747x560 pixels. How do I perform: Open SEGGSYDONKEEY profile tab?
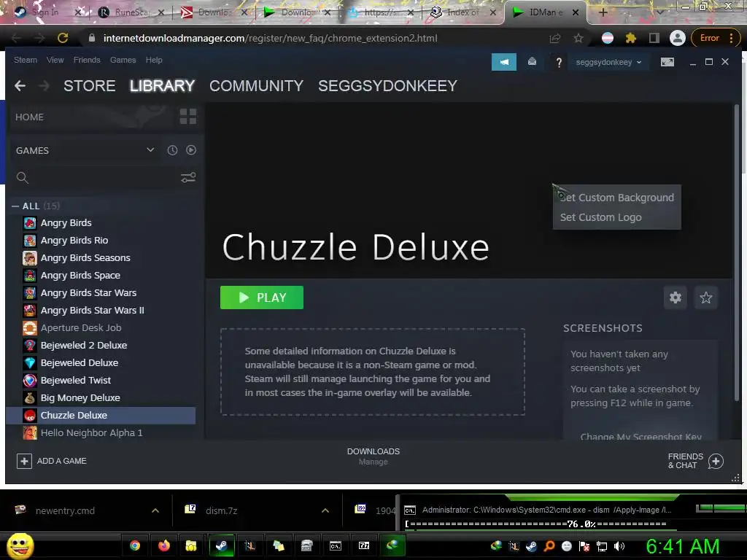(387, 86)
